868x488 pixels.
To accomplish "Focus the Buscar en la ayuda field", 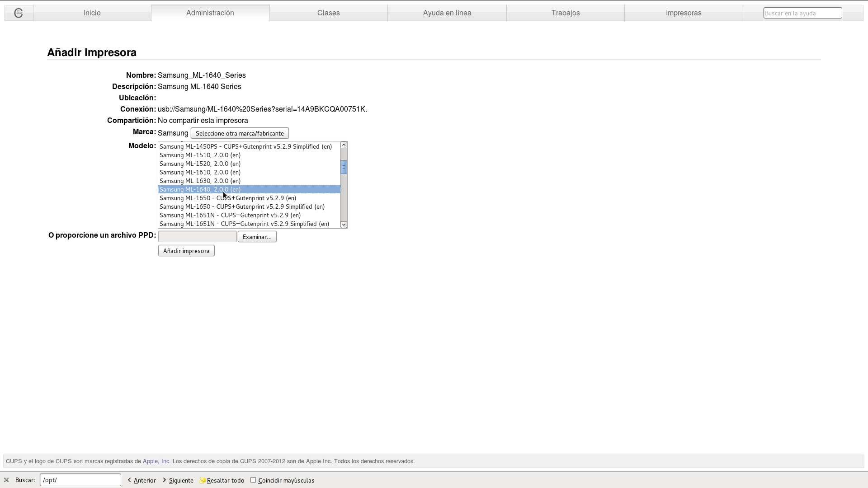I will (802, 13).
